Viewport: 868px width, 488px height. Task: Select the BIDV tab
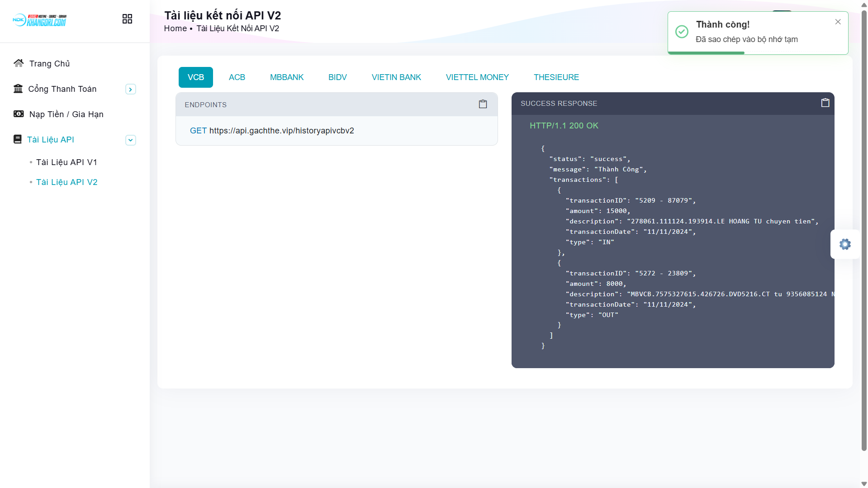pos(337,77)
